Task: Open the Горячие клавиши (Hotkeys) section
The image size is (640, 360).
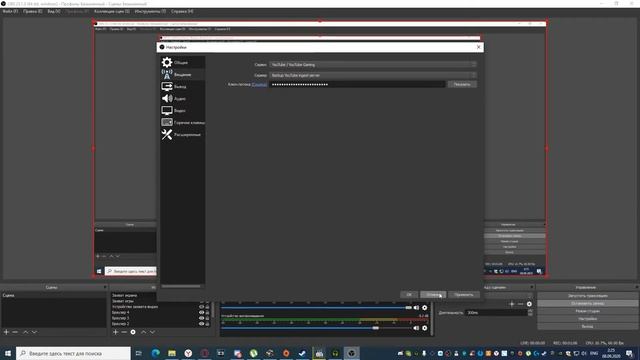Action: (x=182, y=122)
